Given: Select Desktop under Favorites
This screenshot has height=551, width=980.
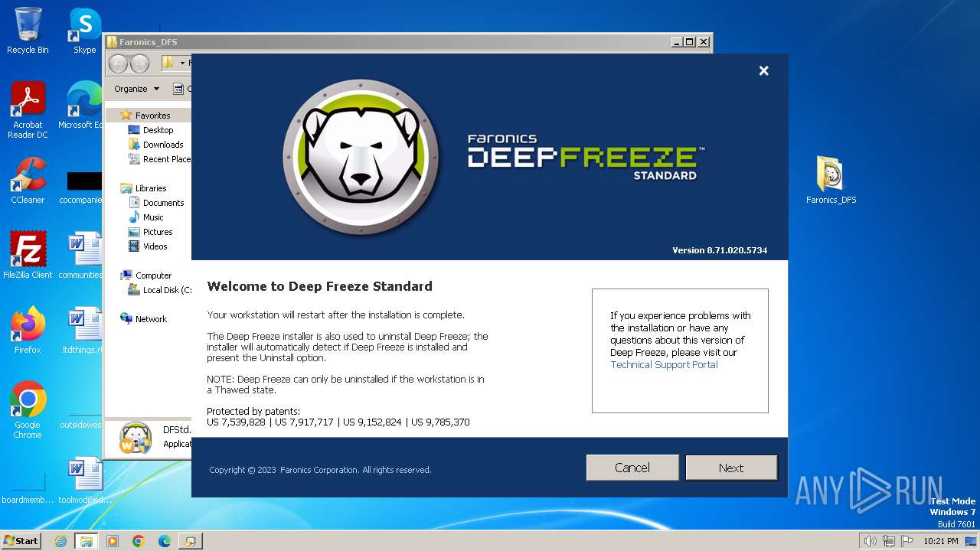Looking at the screenshot, I should click(x=158, y=130).
